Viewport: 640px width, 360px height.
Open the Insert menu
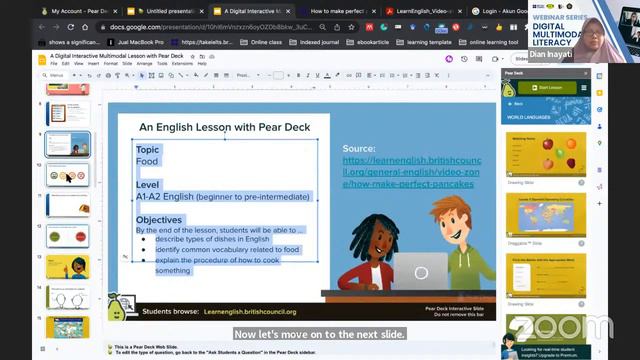click(x=93, y=64)
